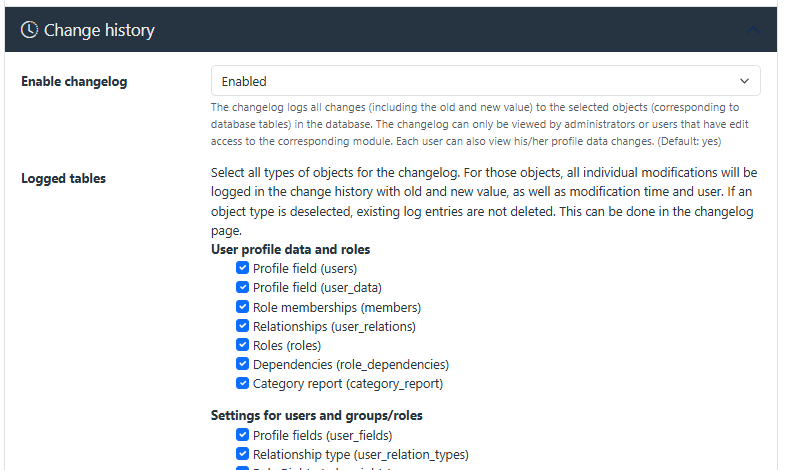Click the clock icon beside Change history

(x=30, y=30)
